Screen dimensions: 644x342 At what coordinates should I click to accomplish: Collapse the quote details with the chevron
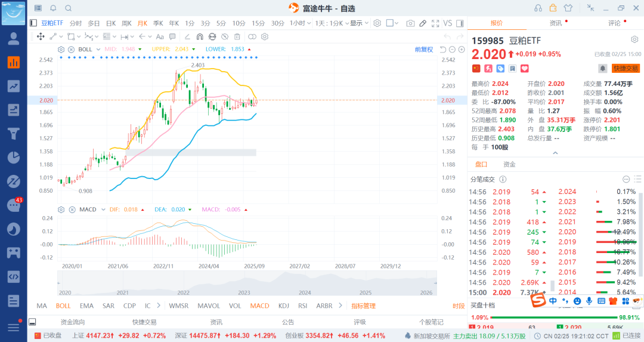tap(555, 153)
